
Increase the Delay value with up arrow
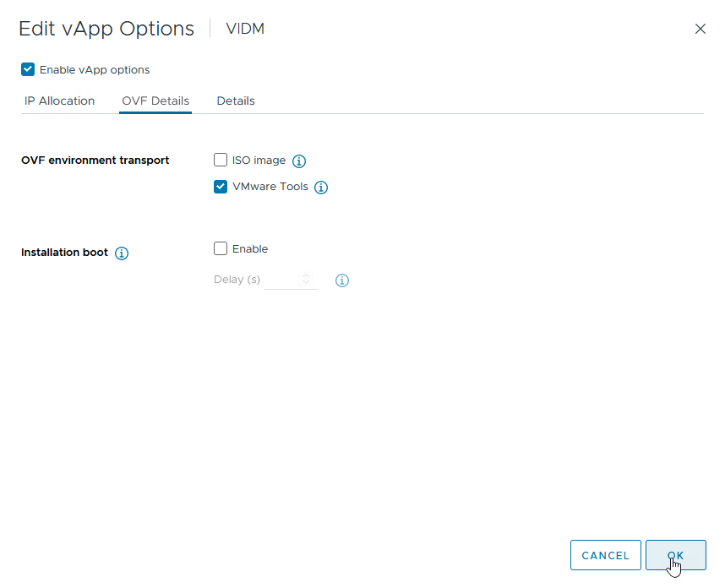(x=306, y=275)
